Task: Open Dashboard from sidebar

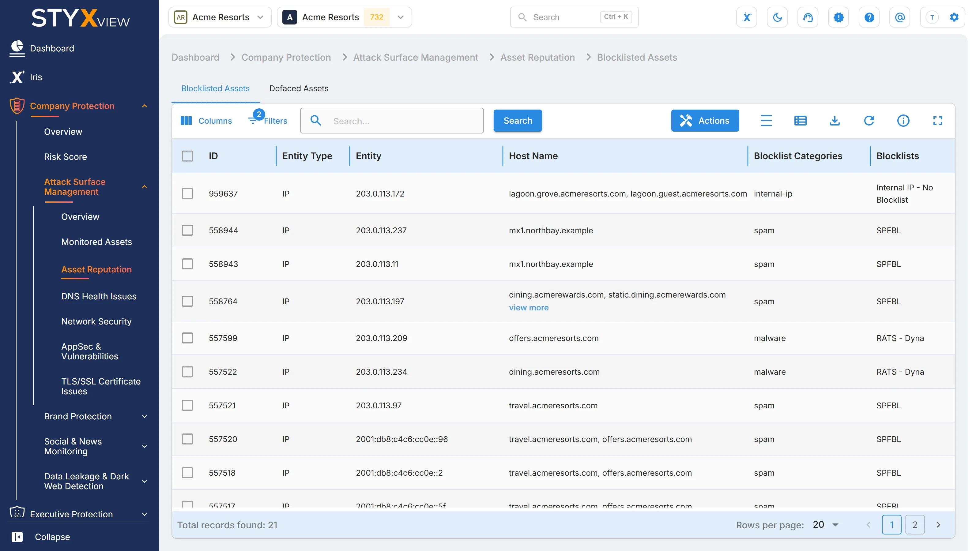Action: click(42, 48)
